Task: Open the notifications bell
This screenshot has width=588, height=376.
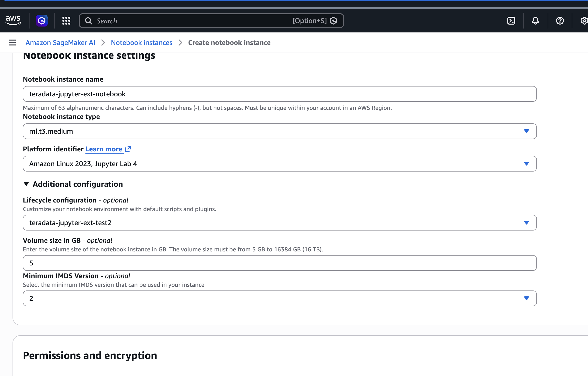Action: pos(535,21)
